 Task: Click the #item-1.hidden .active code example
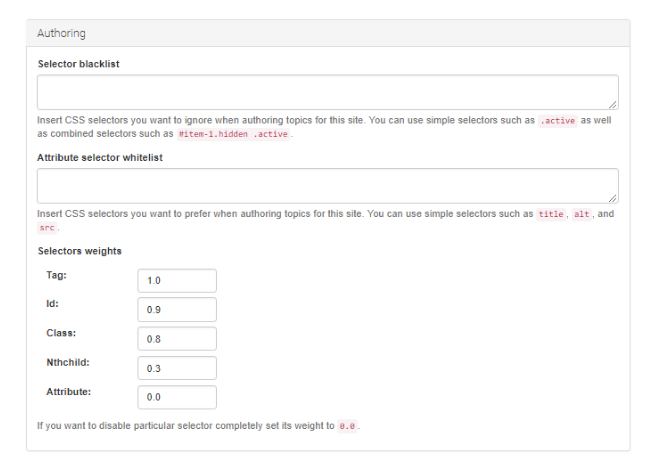(x=233, y=134)
